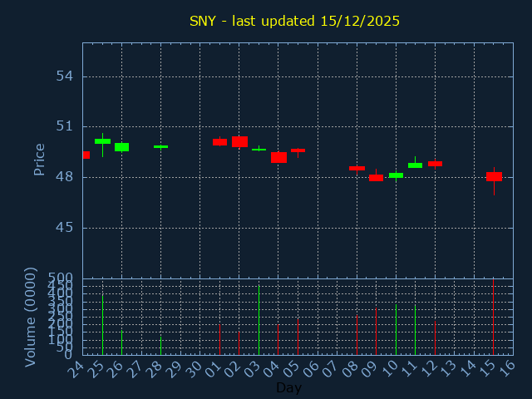Click the green volume bar for day 10

click(x=396, y=330)
